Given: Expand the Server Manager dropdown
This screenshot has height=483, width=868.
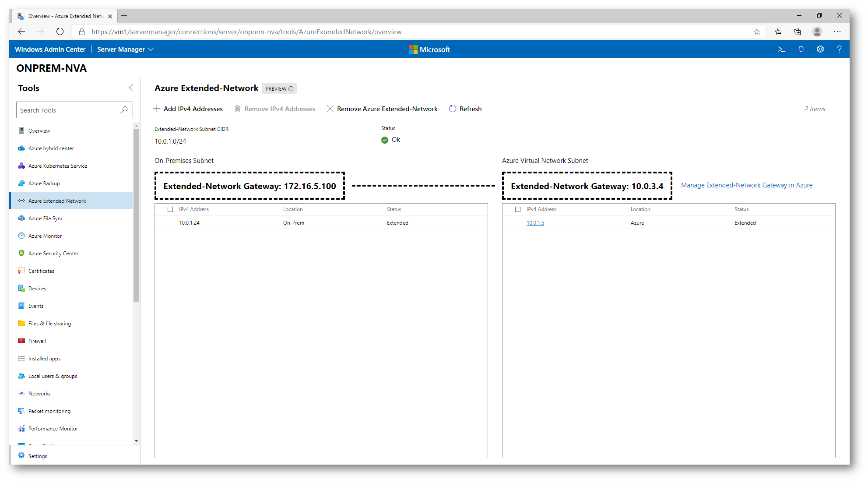Looking at the screenshot, I should click(x=125, y=49).
